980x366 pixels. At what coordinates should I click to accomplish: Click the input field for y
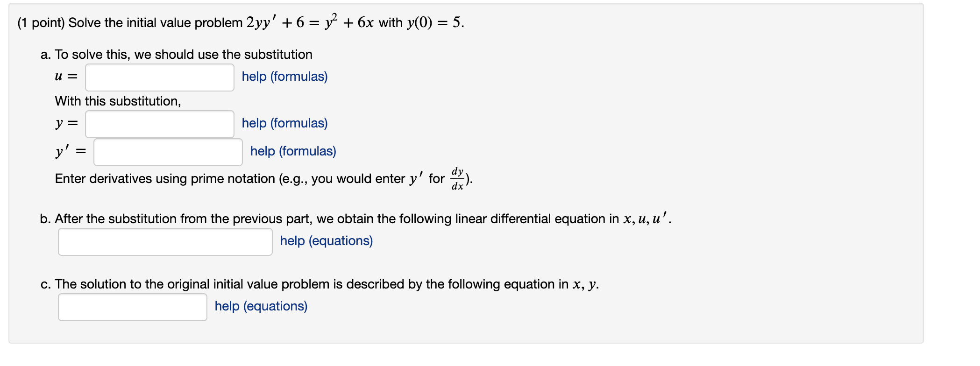159,124
